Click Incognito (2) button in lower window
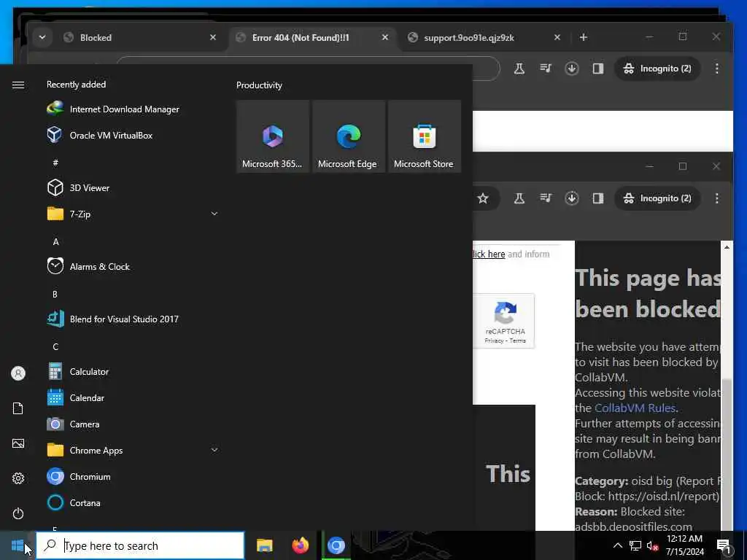This screenshot has width=747, height=560. [x=657, y=198]
